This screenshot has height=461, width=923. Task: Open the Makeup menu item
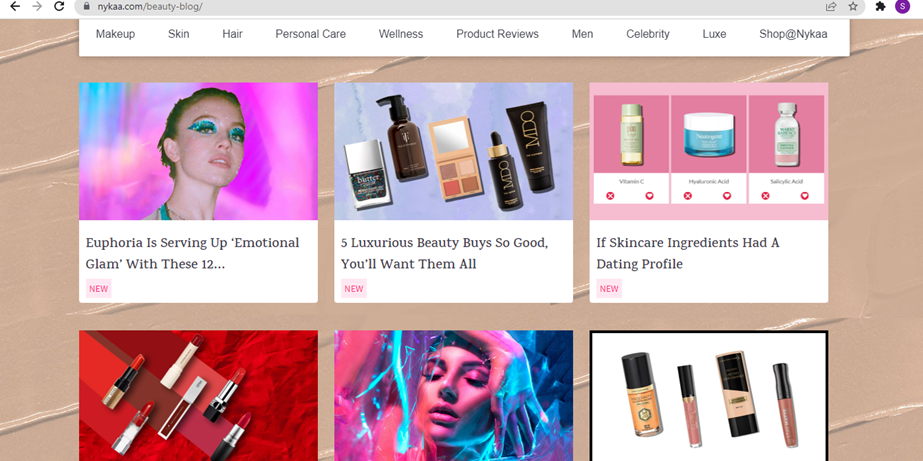coord(115,34)
